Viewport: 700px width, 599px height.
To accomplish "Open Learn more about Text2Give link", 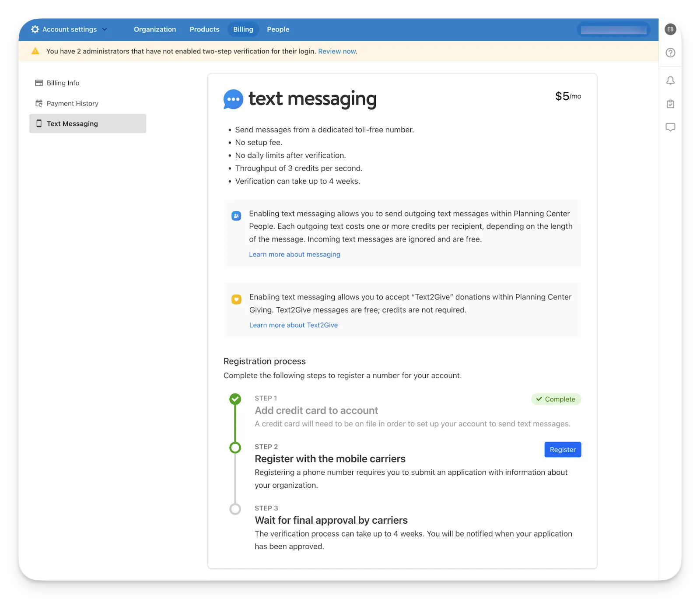I will click(294, 325).
